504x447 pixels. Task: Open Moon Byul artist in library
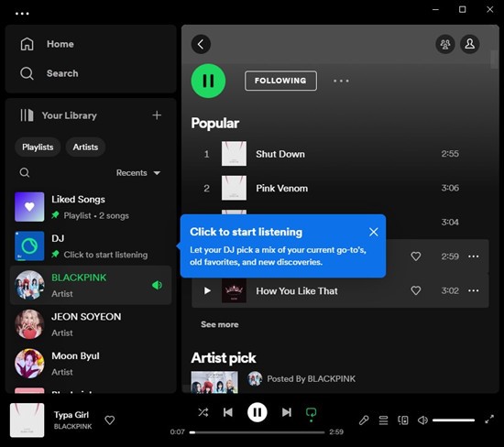tap(91, 364)
